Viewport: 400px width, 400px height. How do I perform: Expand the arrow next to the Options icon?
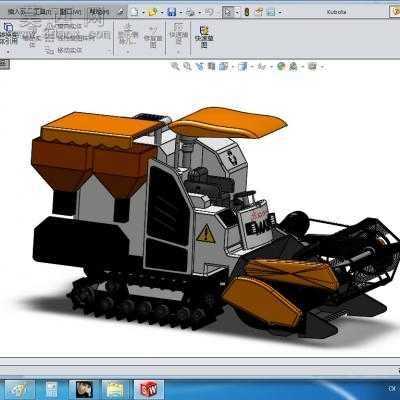point(280,13)
